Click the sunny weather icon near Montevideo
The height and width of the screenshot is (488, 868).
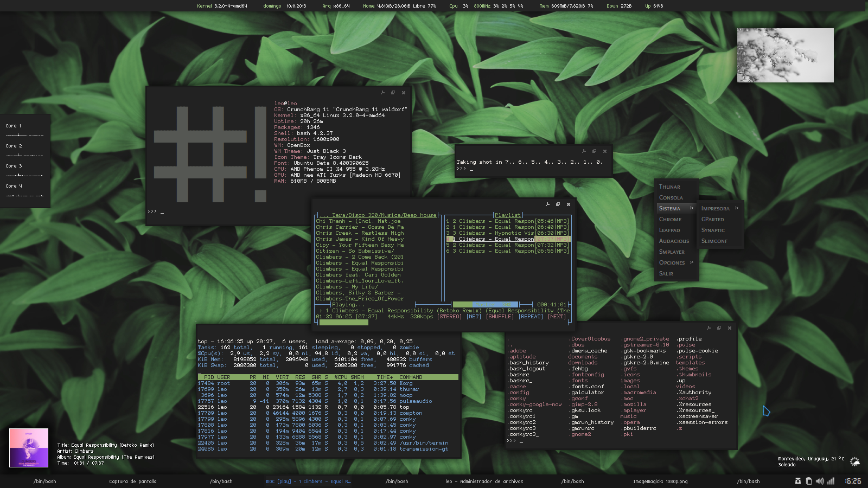pyautogui.click(x=854, y=461)
